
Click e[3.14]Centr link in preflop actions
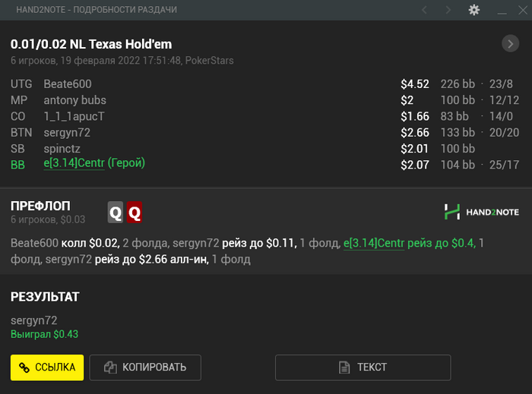tap(374, 243)
